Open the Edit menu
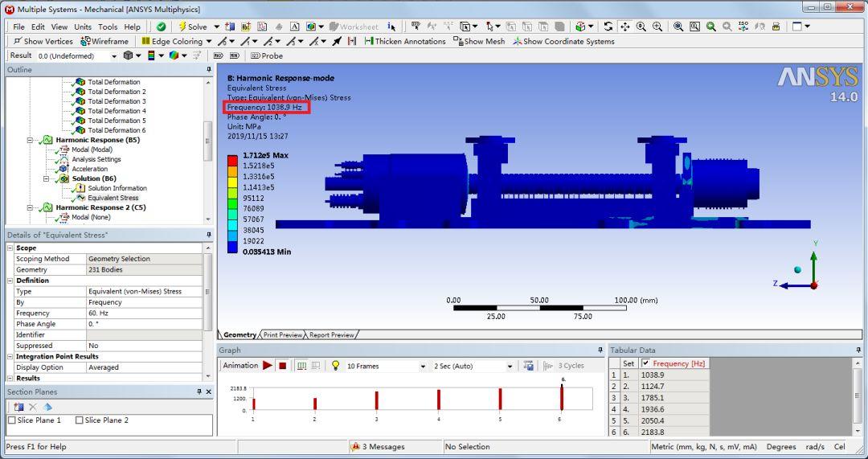 (39, 27)
